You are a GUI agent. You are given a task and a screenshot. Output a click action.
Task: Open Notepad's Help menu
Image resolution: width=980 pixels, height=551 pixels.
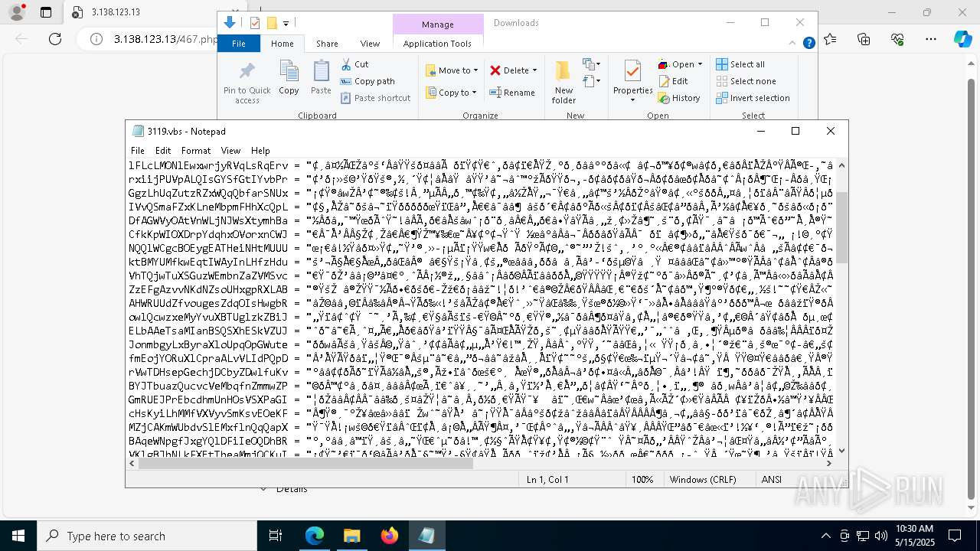pos(260,151)
